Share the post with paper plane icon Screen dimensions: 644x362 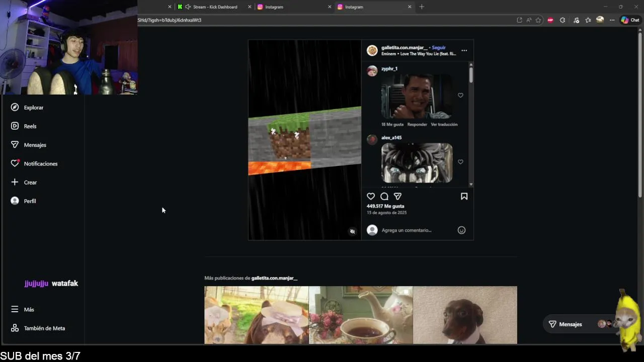(x=397, y=197)
